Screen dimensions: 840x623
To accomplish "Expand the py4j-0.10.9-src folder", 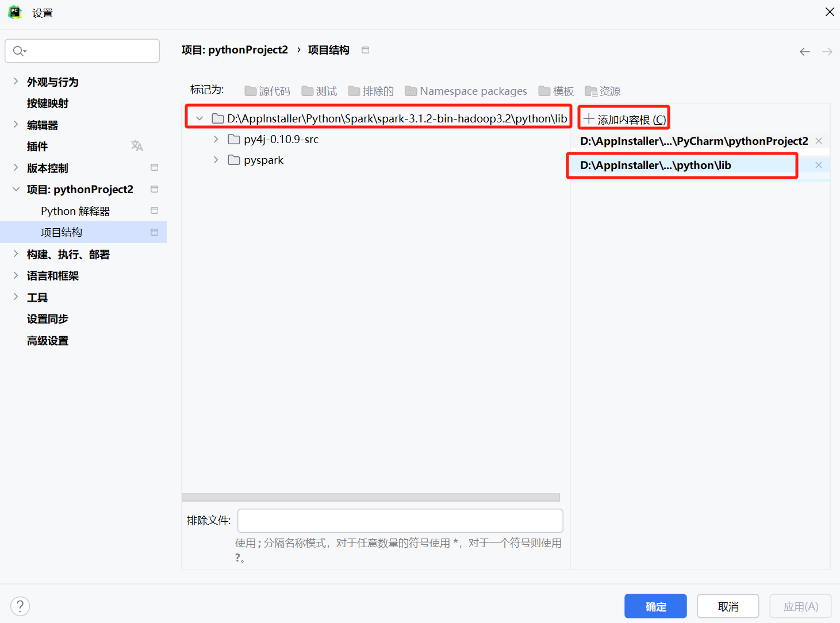I will [x=216, y=139].
